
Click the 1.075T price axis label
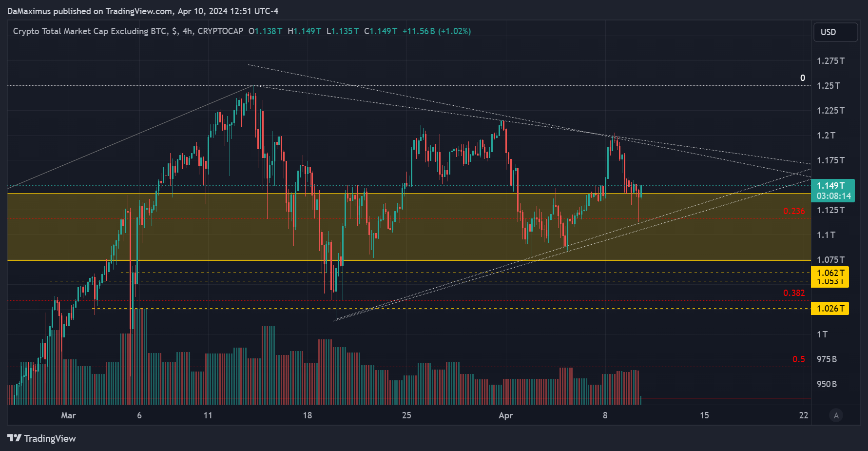tap(831, 260)
